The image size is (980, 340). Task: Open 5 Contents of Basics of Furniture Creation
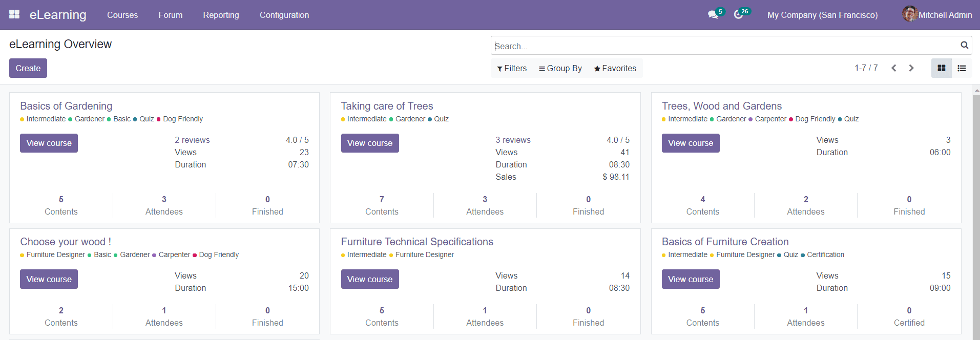[x=702, y=316]
